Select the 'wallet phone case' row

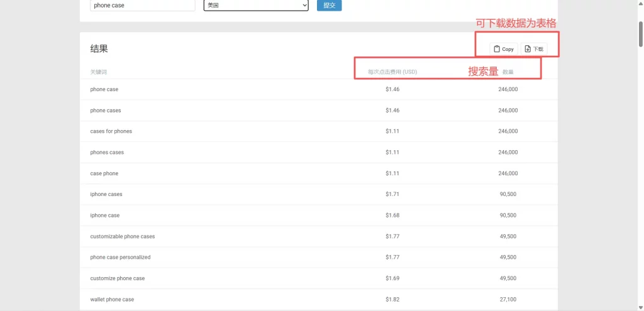[x=112, y=300]
